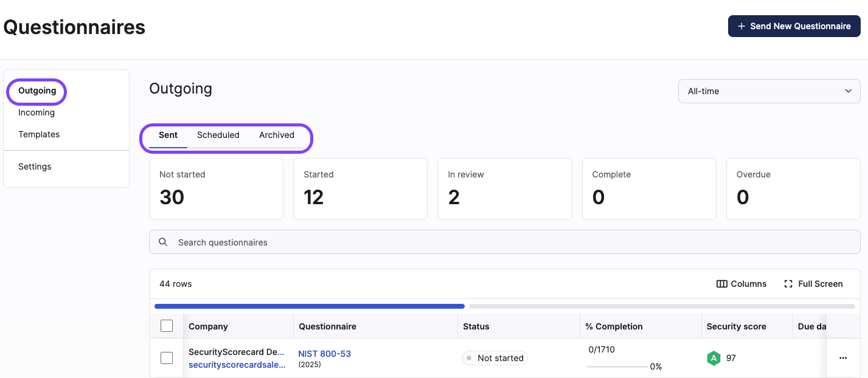Tick the select-all checkbox in table header
Screen dimensions: 868x378
167,326
